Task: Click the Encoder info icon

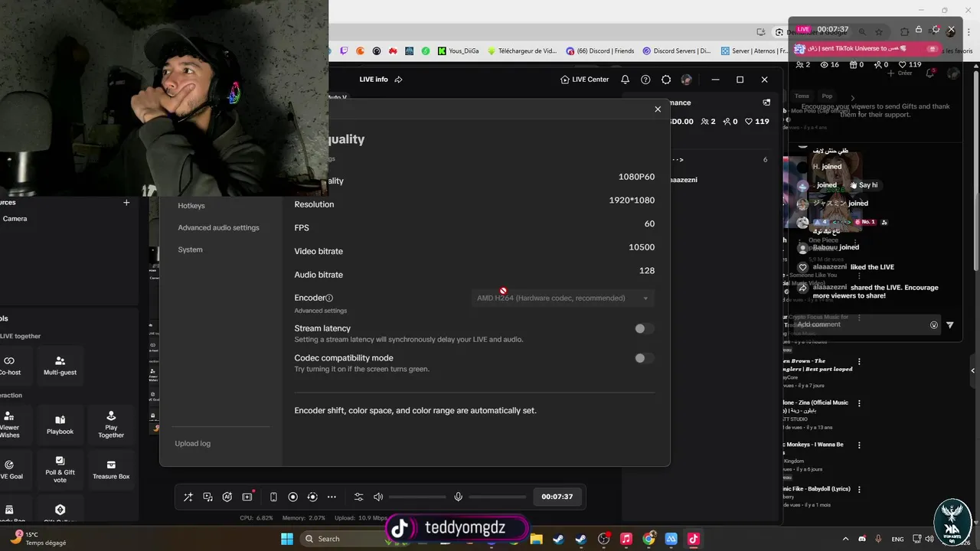Action: 330,298
